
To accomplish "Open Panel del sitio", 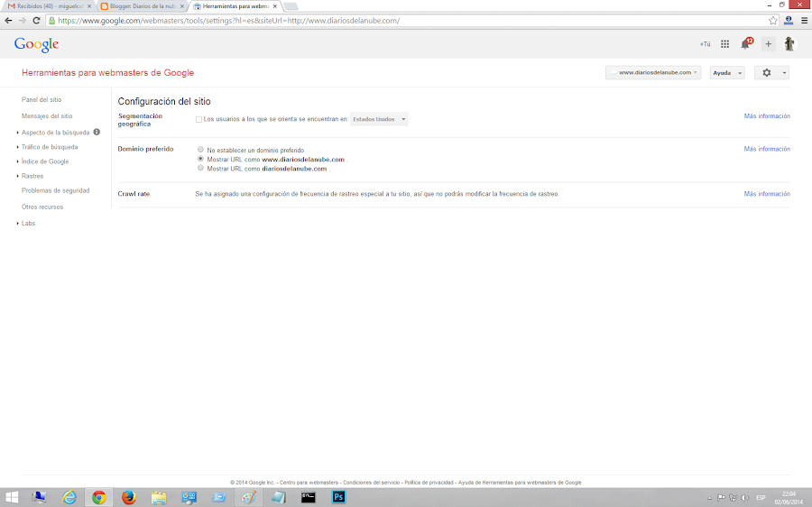I will coord(42,99).
